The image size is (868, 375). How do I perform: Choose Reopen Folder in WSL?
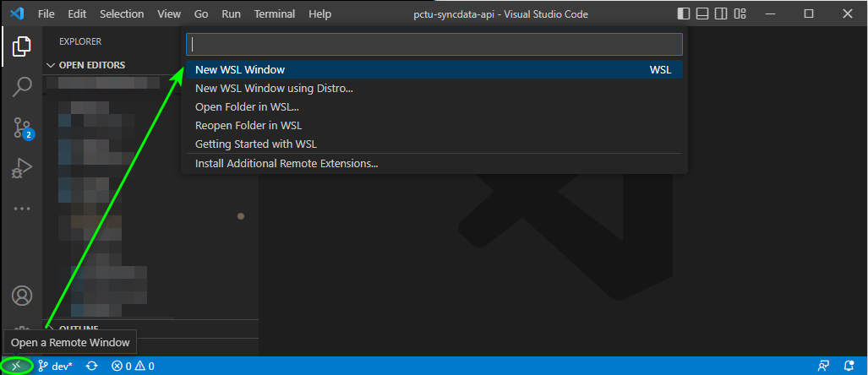[x=434, y=126]
